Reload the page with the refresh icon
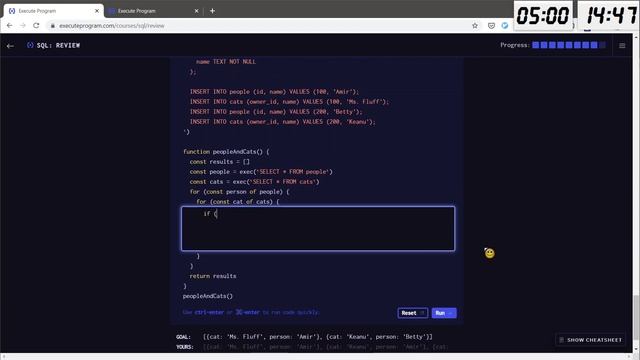640x360 pixels. click(36, 25)
